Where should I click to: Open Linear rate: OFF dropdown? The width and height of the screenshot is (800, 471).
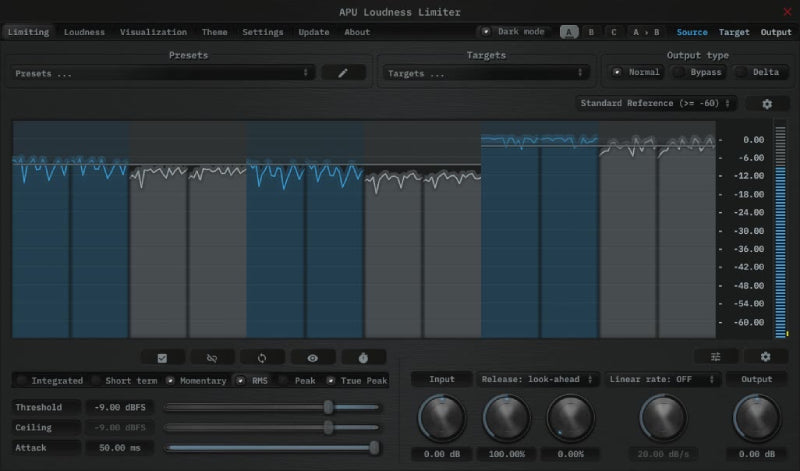(x=662, y=379)
